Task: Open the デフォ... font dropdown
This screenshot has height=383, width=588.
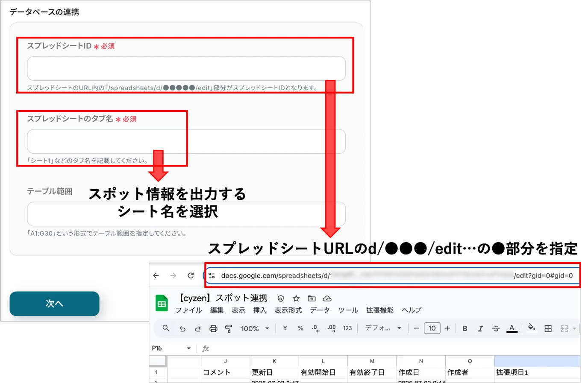Action: pos(383,328)
